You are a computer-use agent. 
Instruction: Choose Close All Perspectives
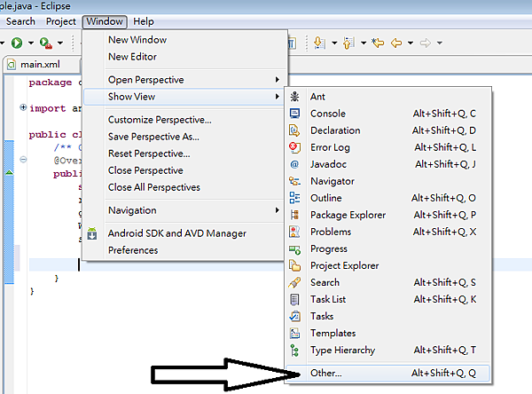pos(185,187)
